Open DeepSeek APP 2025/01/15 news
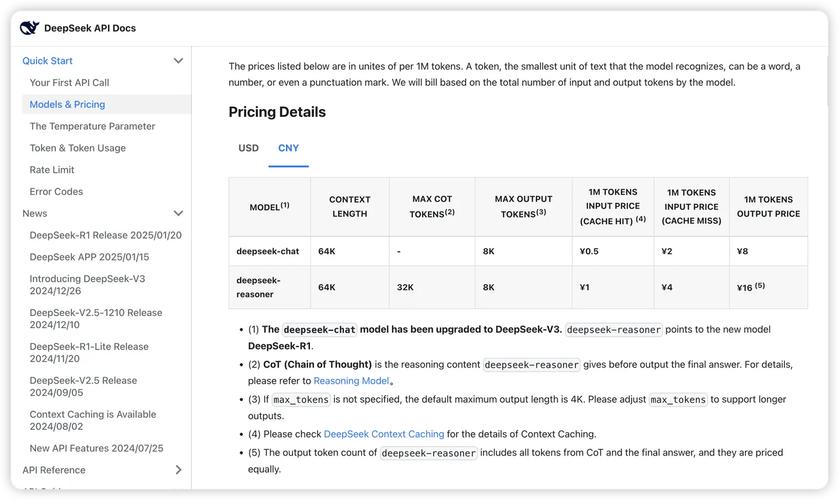The width and height of the screenshot is (839, 500). click(89, 257)
